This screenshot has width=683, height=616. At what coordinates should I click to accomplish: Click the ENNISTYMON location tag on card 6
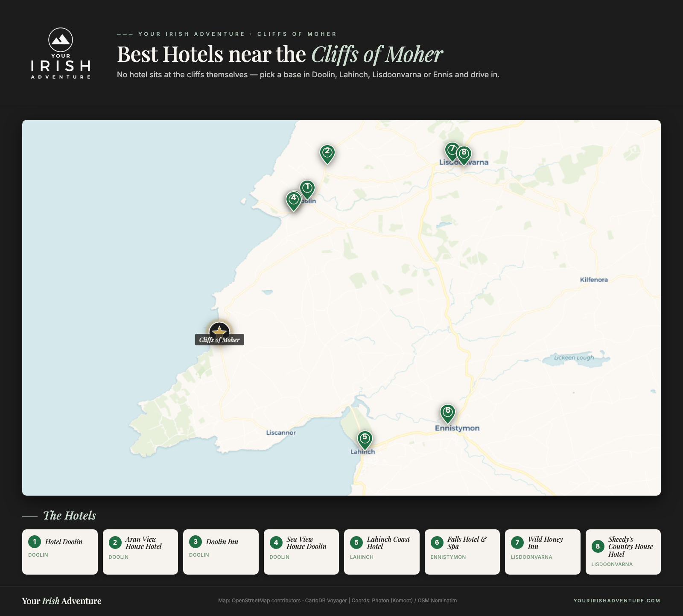pos(448,557)
